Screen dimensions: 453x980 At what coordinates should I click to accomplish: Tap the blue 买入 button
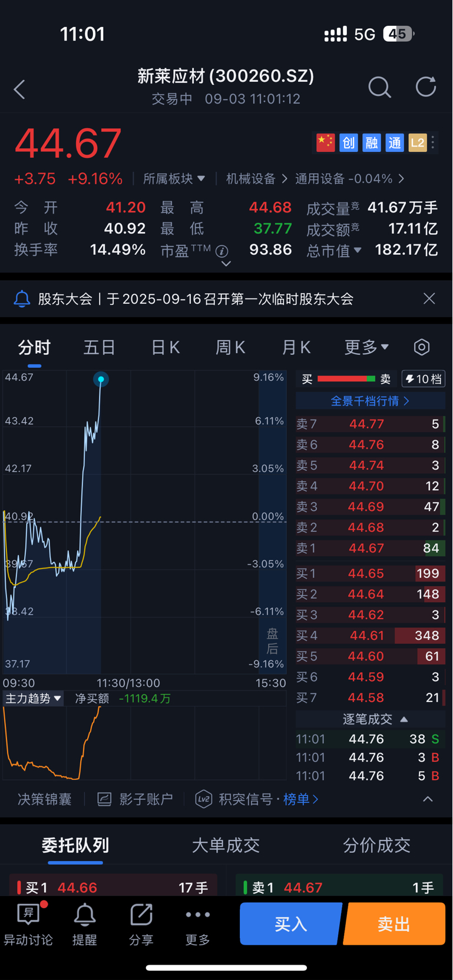tap(291, 923)
